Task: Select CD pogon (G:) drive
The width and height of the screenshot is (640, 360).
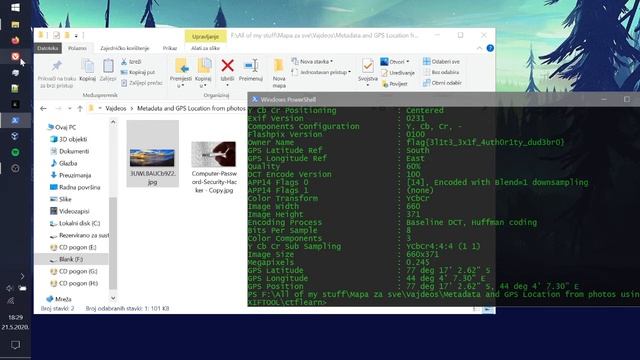Action: 73,271
